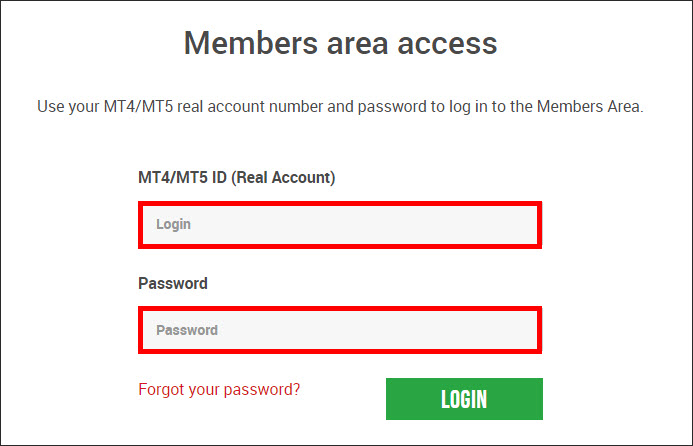Click the word "Forgot" in the red link
693x446 pixels.
160,389
